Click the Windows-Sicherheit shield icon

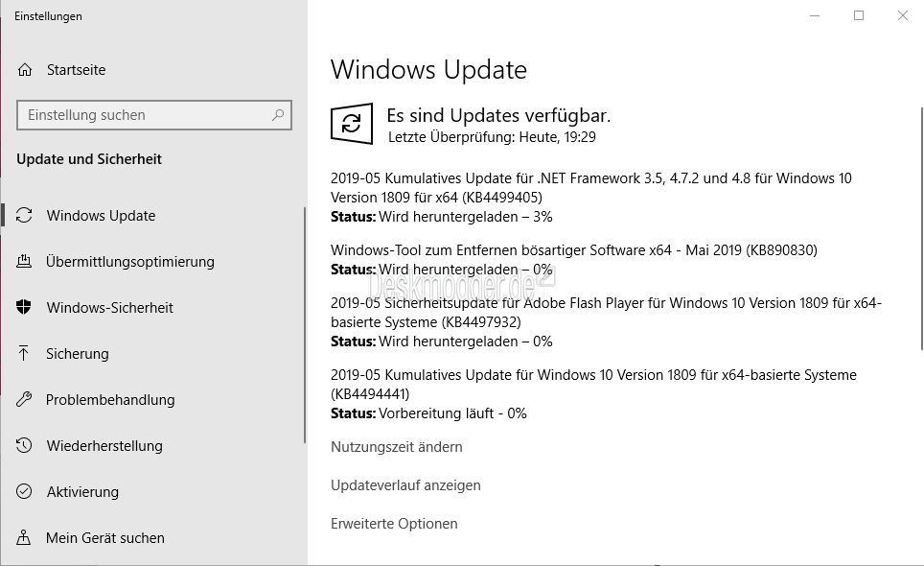tap(24, 307)
